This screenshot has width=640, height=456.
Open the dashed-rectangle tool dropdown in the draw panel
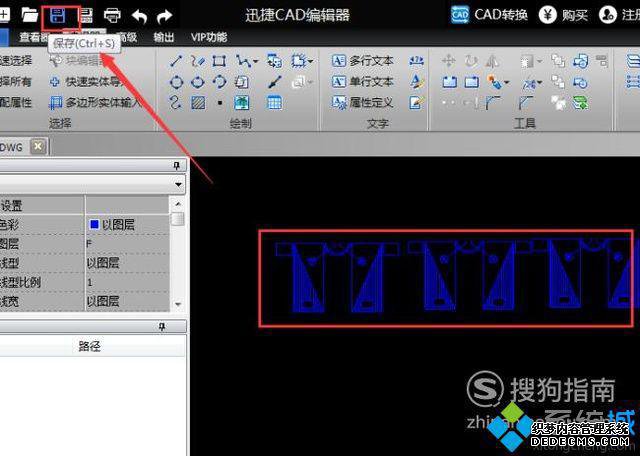click(x=311, y=62)
